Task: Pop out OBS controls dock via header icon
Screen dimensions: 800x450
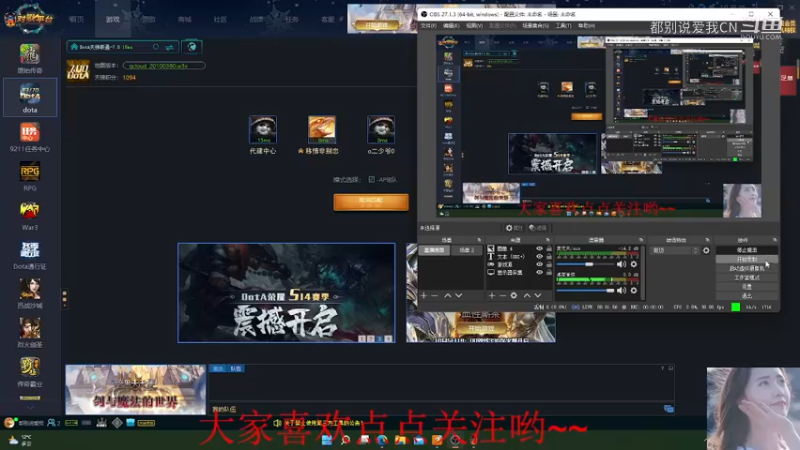Action: [774, 240]
